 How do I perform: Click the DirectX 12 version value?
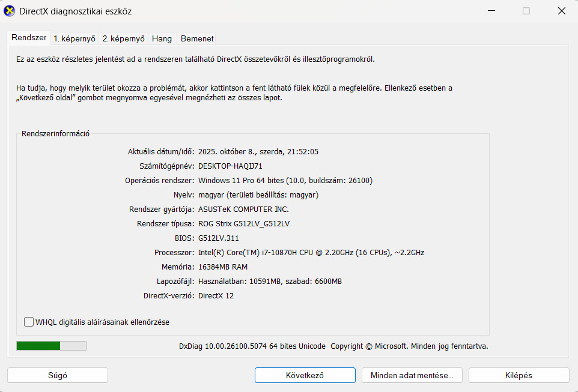216,295
